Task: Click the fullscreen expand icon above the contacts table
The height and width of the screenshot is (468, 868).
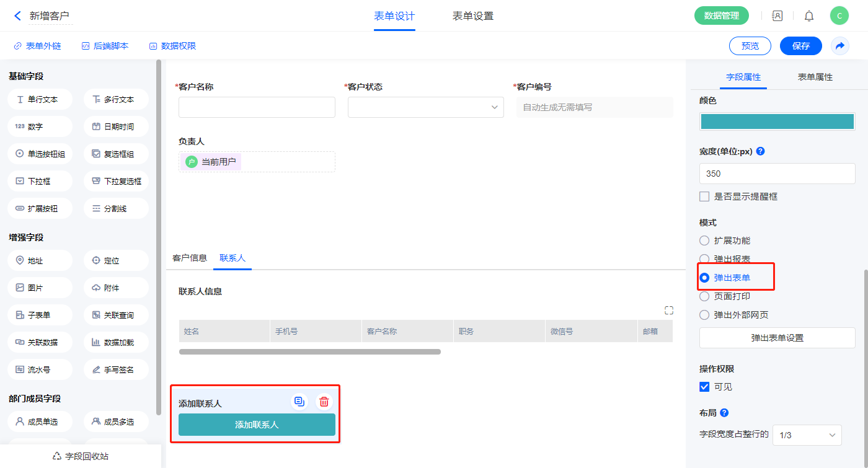Action: tap(668, 310)
